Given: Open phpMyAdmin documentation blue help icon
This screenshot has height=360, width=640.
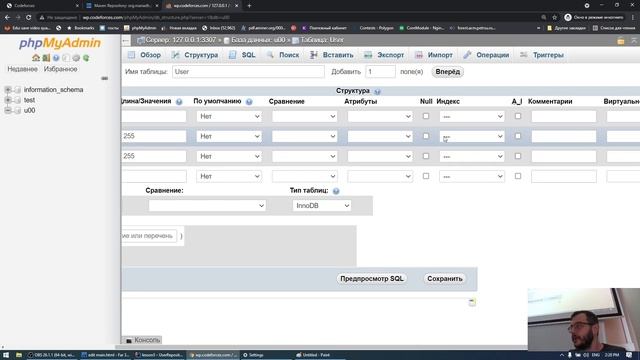Looking at the screenshot, I should [56, 58].
